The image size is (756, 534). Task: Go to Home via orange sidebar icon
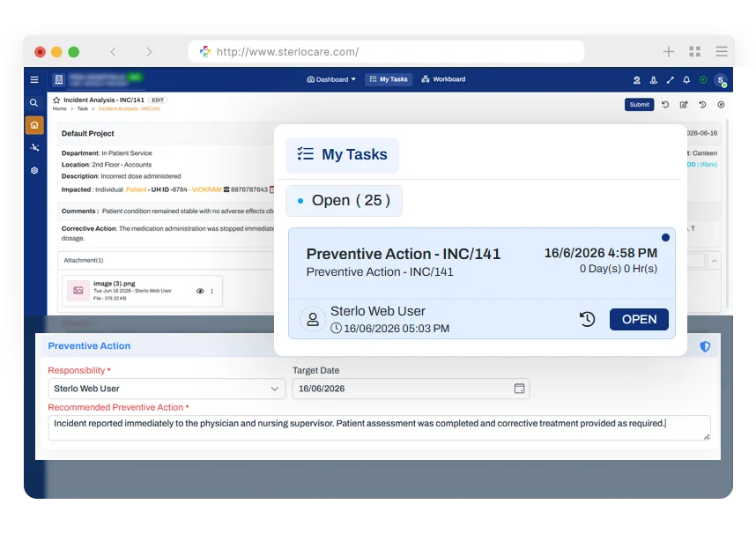34,125
